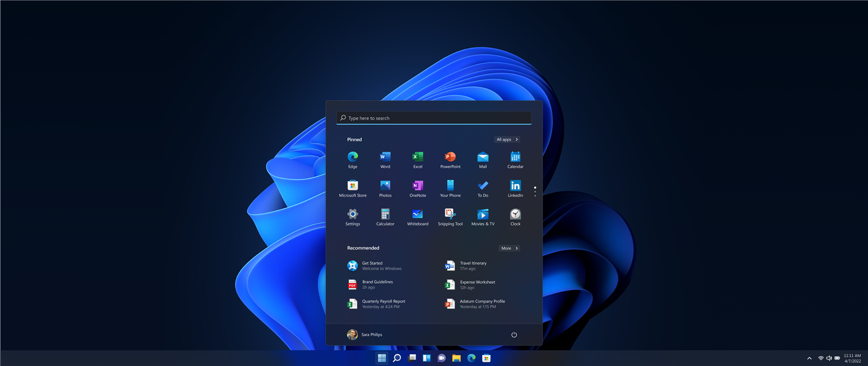Open the LinkedIn pinned app
The image size is (868, 366).
tap(515, 186)
